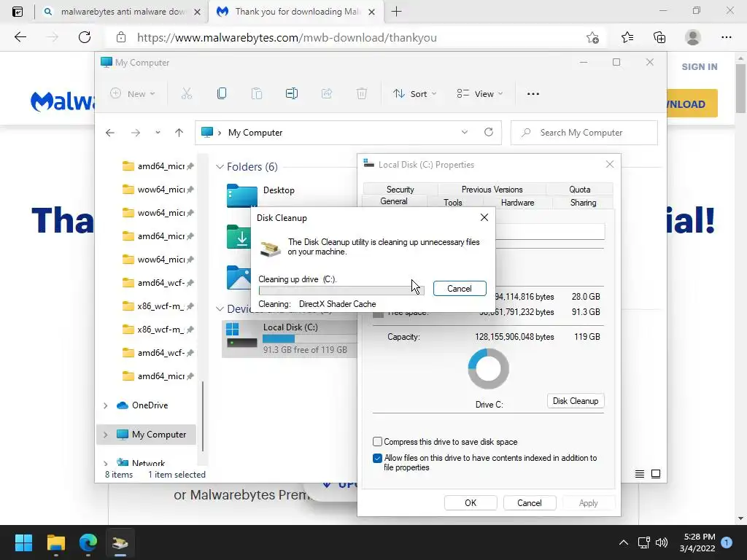Switch to the Security tab
Viewport: 747px width, 560px height.
400,189
